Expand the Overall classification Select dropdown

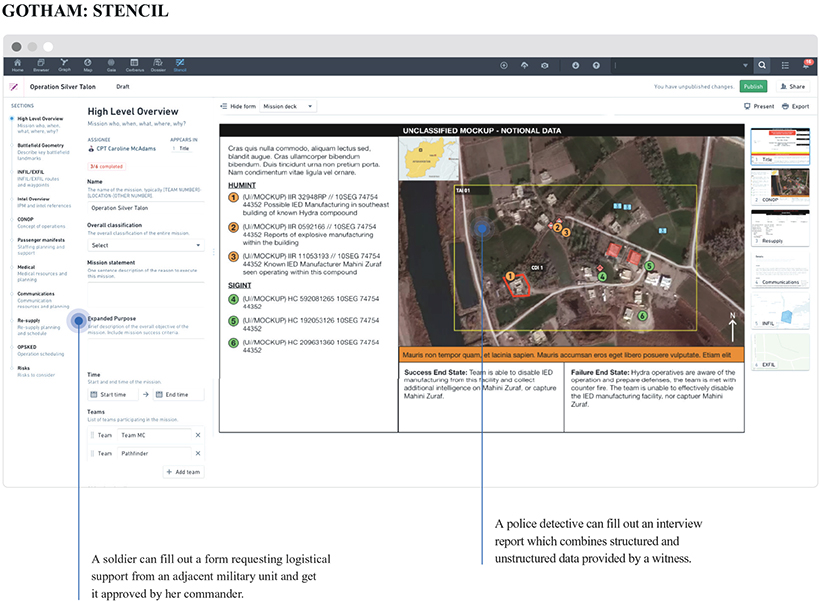[145, 245]
